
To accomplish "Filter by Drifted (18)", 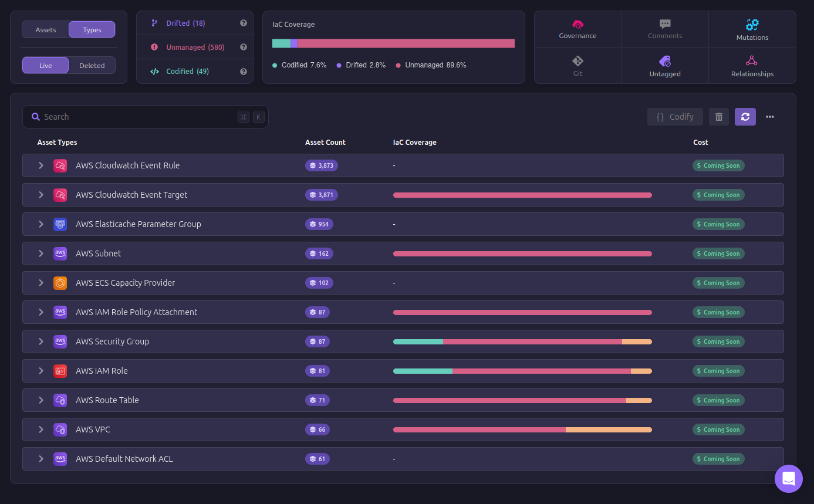I will coord(185,23).
